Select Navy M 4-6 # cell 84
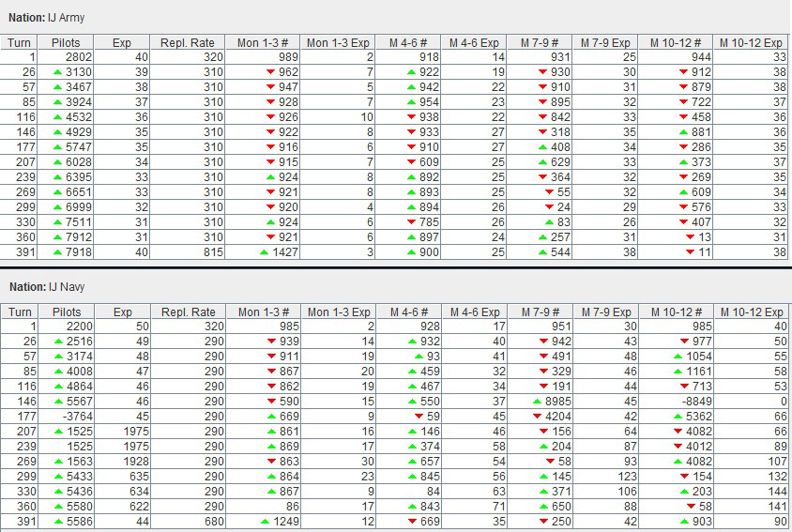Image resolution: width=792 pixels, height=532 pixels. (409, 491)
